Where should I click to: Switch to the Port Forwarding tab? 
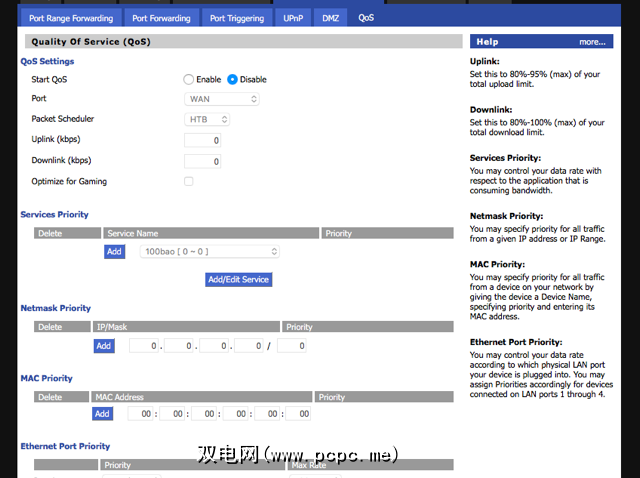[x=161, y=18]
